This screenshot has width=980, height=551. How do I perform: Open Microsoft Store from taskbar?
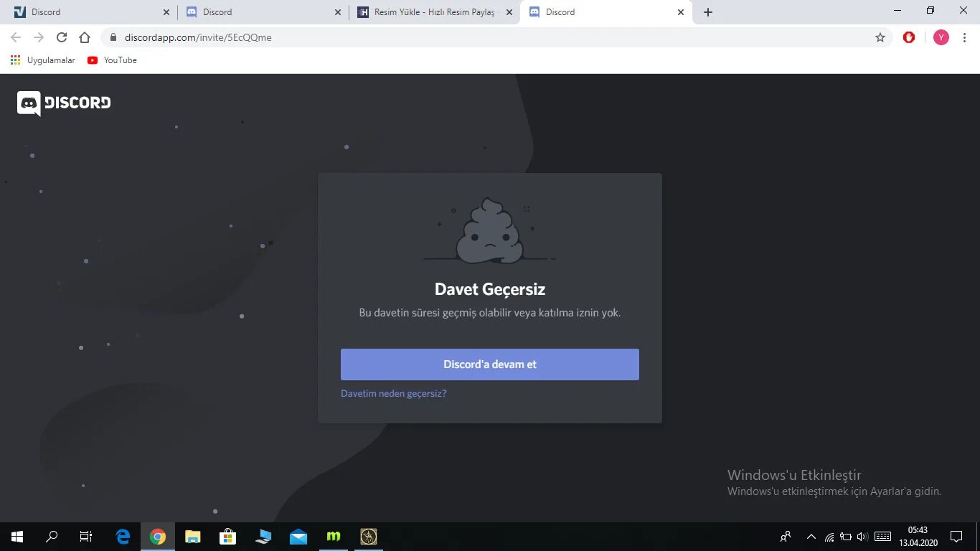(x=228, y=537)
